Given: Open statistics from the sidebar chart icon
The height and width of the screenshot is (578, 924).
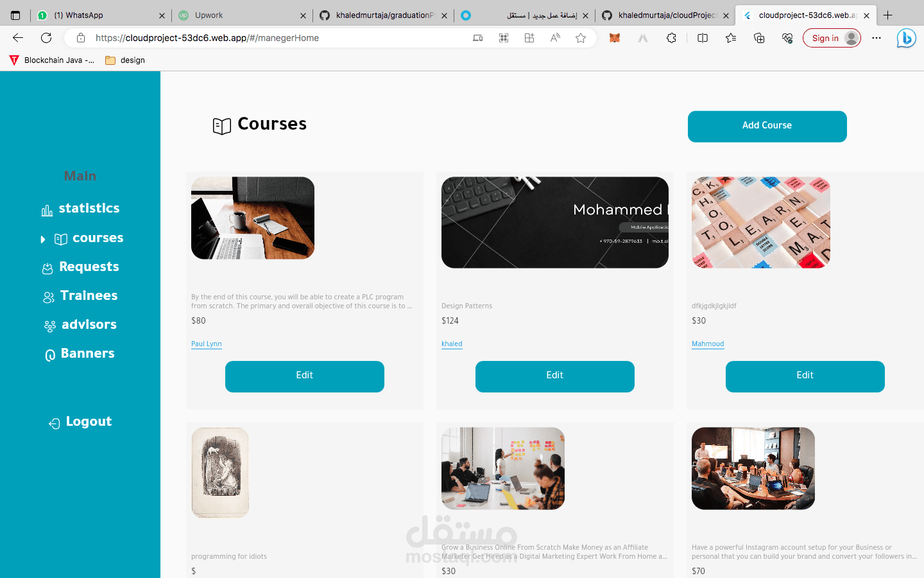Looking at the screenshot, I should pos(47,211).
